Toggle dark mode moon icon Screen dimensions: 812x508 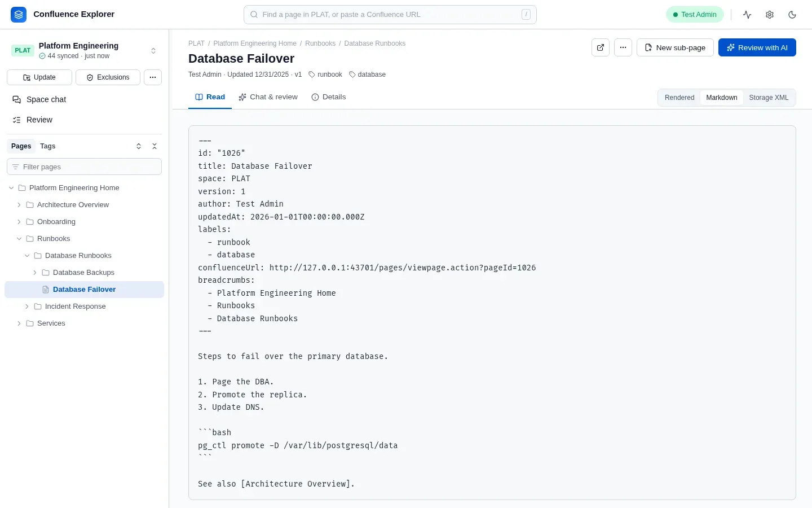coord(792,15)
